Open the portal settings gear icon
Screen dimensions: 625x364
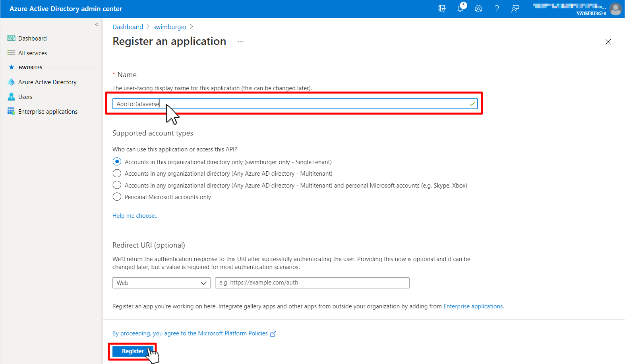click(478, 9)
